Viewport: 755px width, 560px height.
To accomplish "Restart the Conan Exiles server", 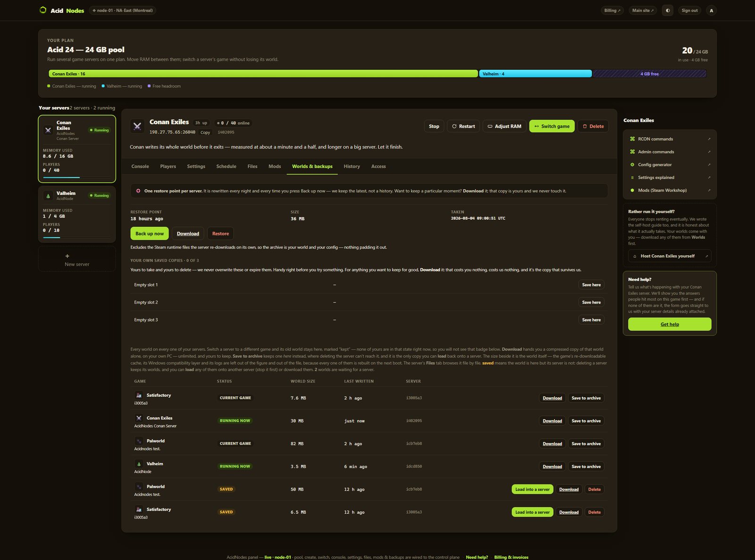I will tap(463, 126).
